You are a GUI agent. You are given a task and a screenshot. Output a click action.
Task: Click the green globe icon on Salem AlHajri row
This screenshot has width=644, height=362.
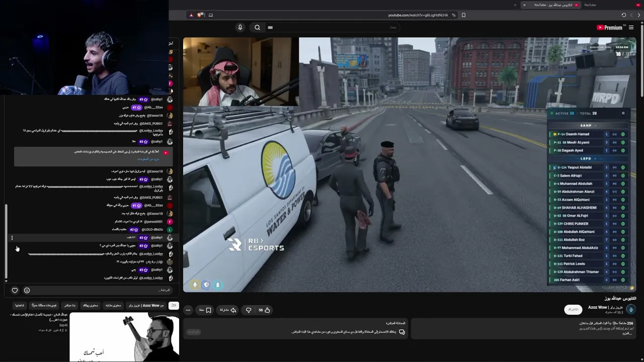tap(623, 175)
